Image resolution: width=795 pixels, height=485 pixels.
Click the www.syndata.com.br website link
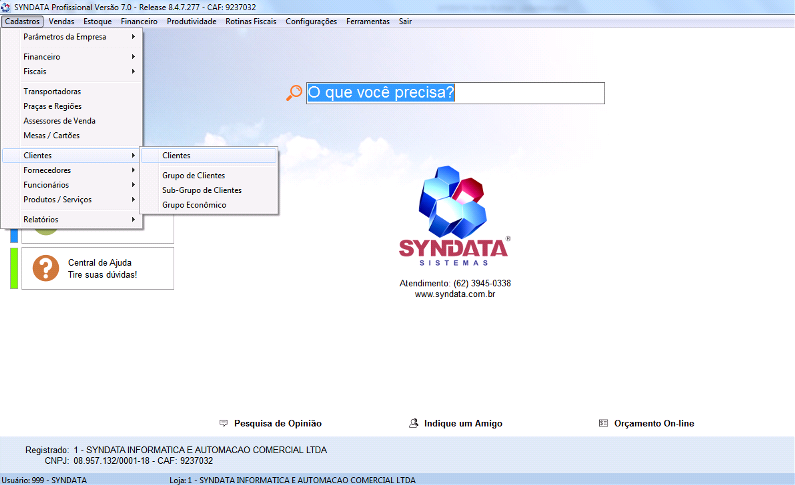[455, 294]
